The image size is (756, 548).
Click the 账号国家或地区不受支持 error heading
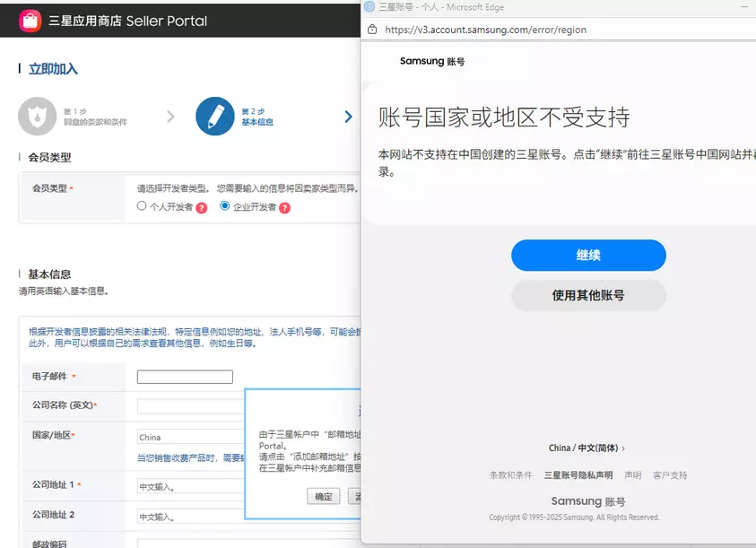click(504, 117)
